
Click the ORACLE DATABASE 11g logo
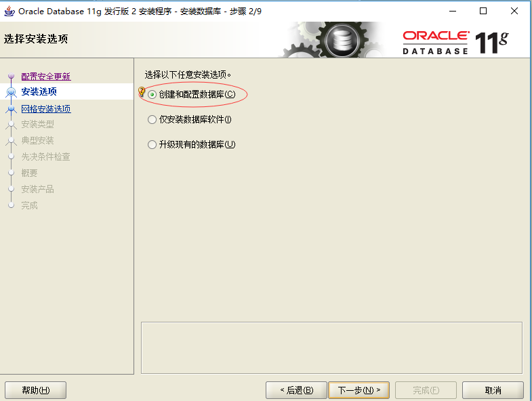click(455, 43)
